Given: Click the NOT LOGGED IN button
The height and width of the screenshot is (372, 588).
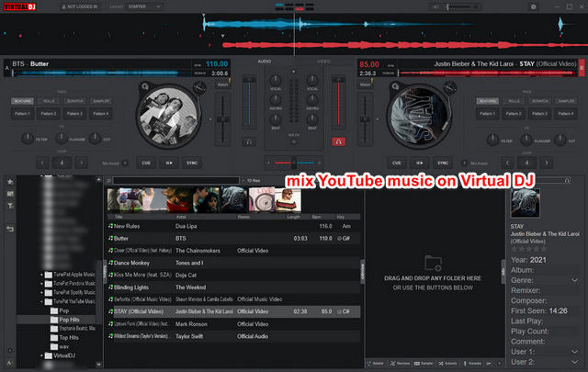Looking at the screenshot, I should point(80,6).
